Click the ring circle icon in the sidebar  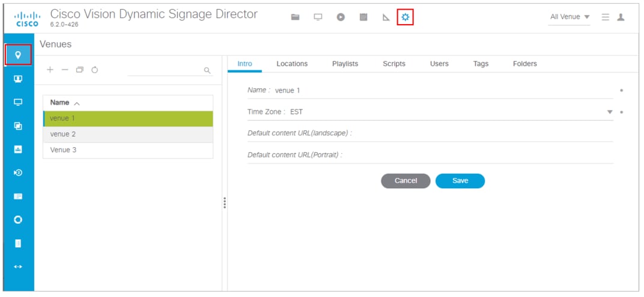[17, 220]
